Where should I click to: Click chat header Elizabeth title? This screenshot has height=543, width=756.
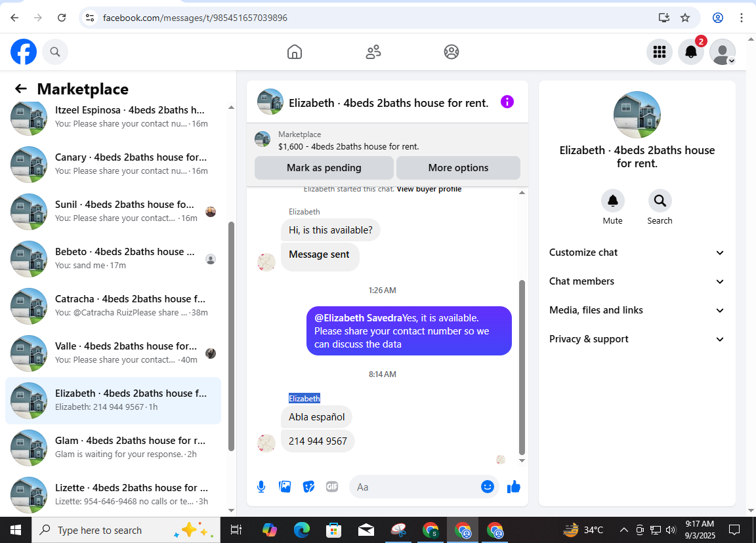pos(388,103)
